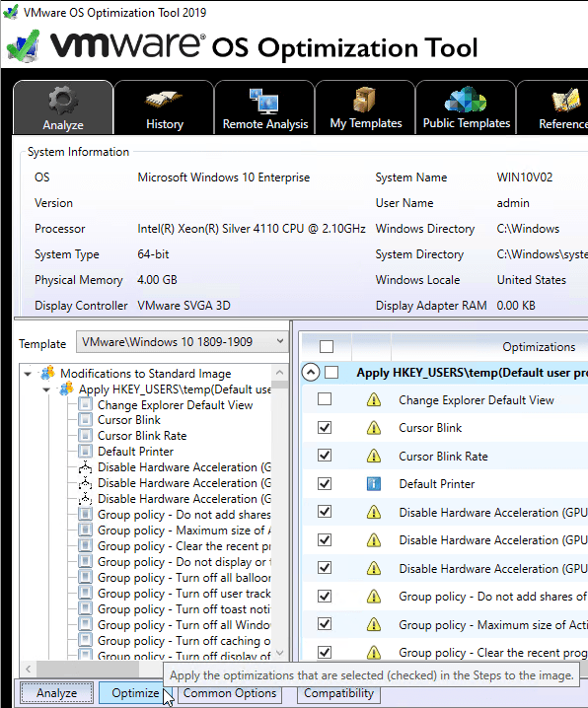The width and height of the screenshot is (588, 708).
Task: Click warning icon next to Cursor Blink Rate
Action: pyautogui.click(x=374, y=456)
